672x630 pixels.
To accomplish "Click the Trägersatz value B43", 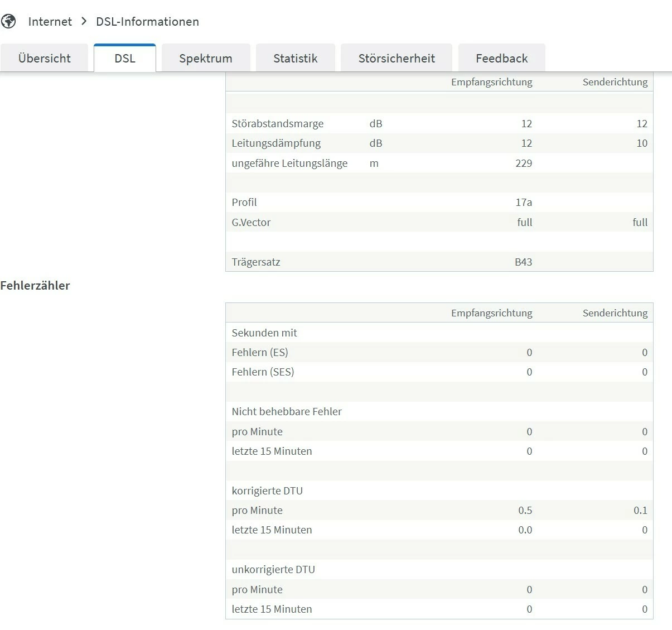I will [x=523, y=262].
